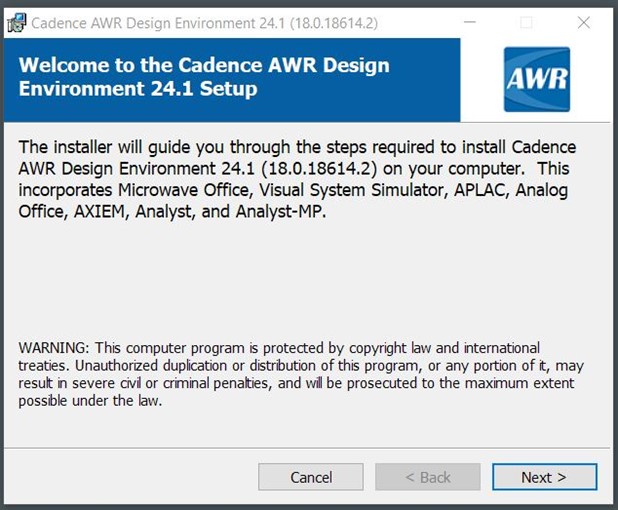The image size is (618, 510).
Task: Click the title bar text Cadence AWR Design Environment
Action: (x=143, y=23)
